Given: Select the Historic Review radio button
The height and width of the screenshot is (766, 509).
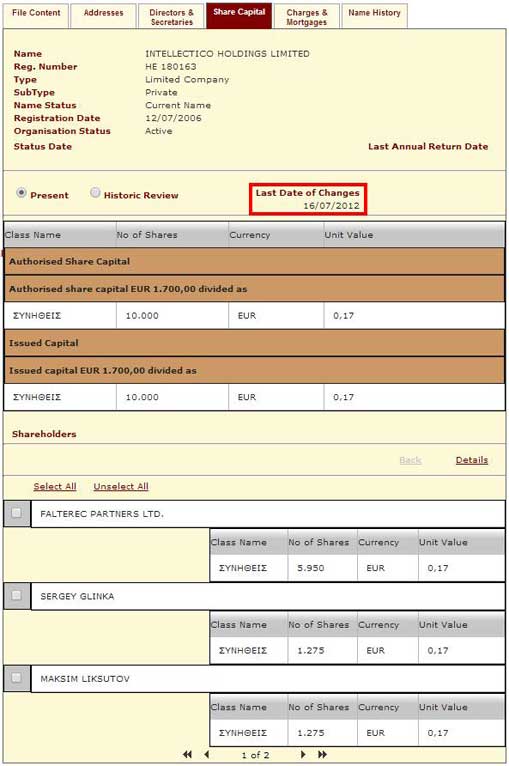Looking at the screenshot, I should click(95, 193).
